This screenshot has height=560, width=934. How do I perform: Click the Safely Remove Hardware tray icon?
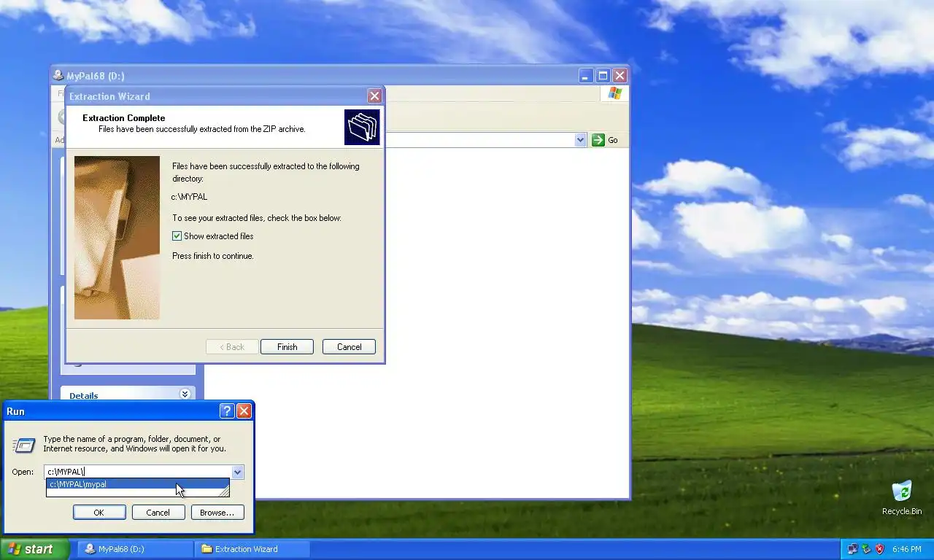[x=866, y=549]
